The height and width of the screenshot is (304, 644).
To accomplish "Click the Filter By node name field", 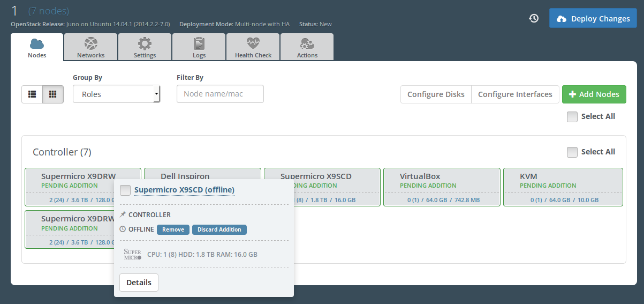I will click(x=220, y=94).
